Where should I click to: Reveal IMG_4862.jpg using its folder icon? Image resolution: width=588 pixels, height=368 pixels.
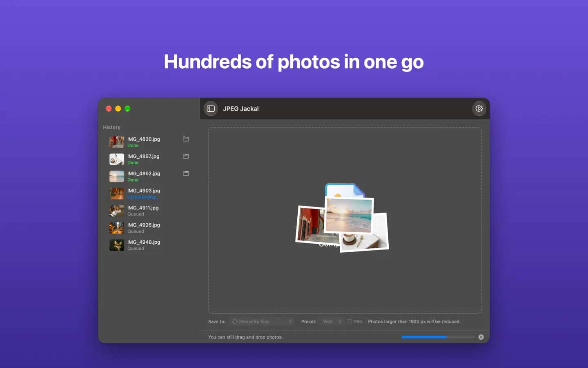point(186,173)
